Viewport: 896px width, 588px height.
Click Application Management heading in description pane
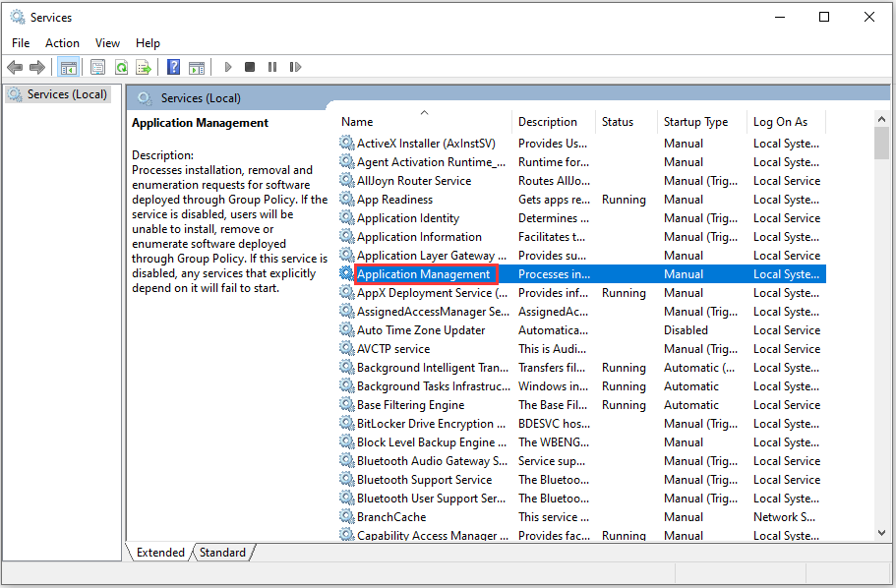tap(200, 123)
